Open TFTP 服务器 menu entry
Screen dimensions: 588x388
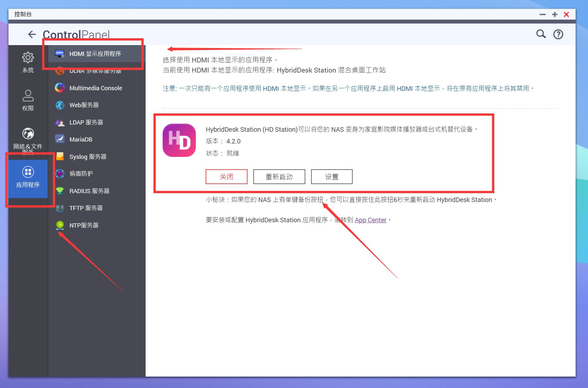(x=97, y=208)
